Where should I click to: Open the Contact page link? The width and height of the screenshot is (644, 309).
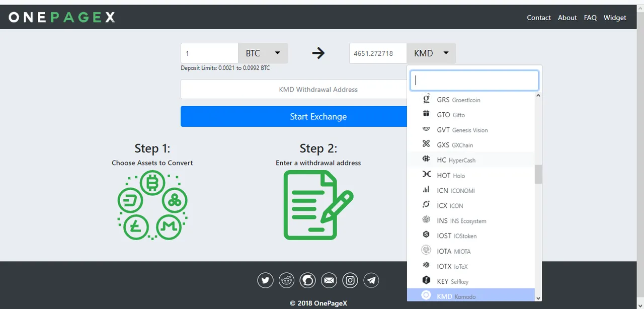click(539, 18)
